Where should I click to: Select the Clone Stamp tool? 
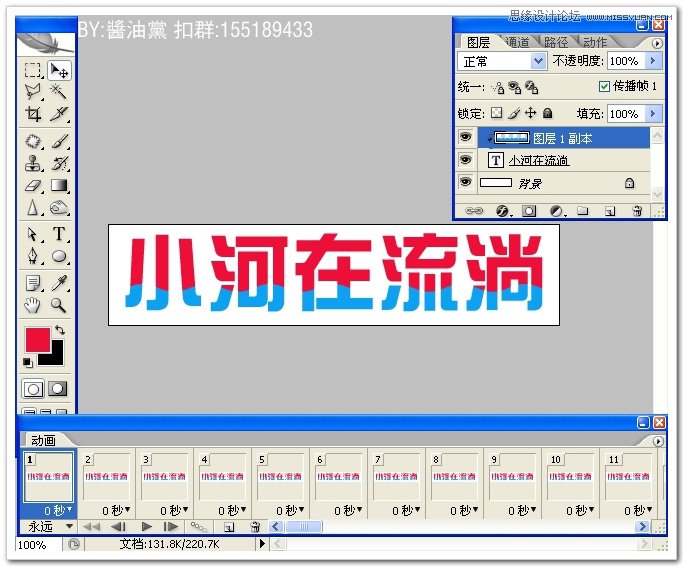pos(33,163)
